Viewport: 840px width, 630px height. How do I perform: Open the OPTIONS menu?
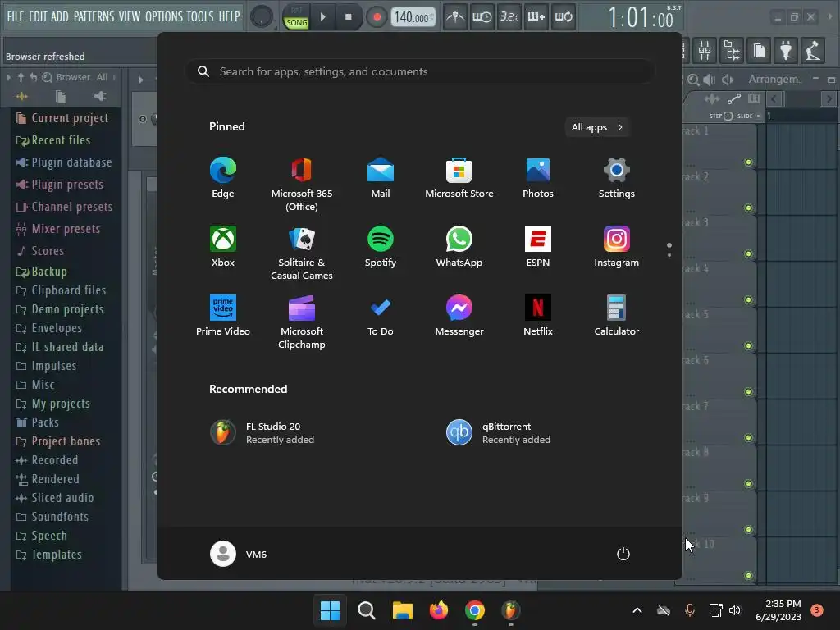click(164, 16)
